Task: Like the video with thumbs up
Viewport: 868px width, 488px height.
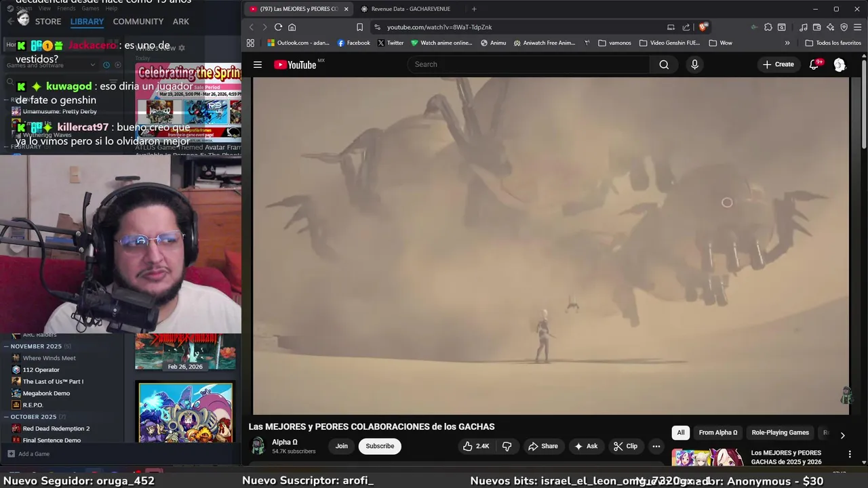Action: [x=475, y=446]
